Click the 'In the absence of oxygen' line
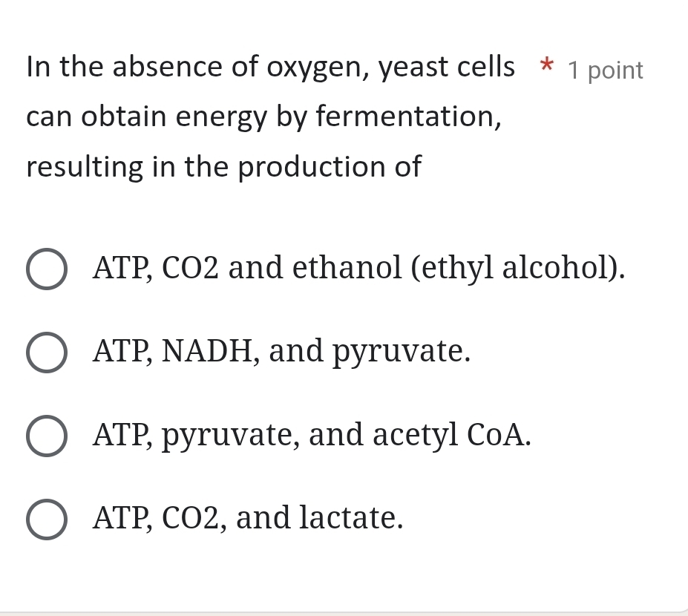The height and width of the screenshot is (616, 688). [270, 68]
